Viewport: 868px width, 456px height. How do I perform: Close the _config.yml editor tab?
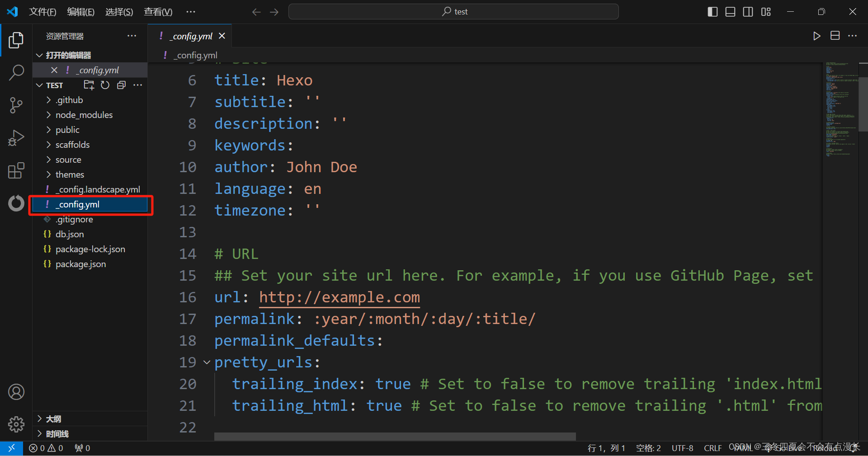click(x=222, y=36)
